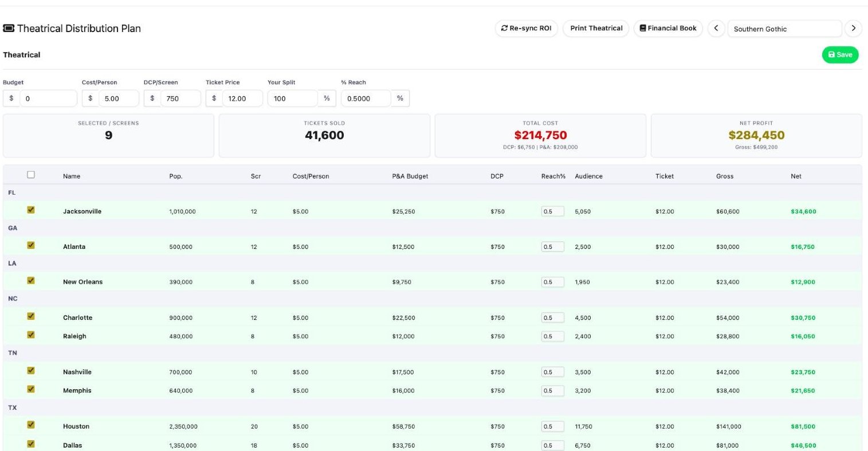
Task: Focus the Your Split input field
Action: point(292,98)
